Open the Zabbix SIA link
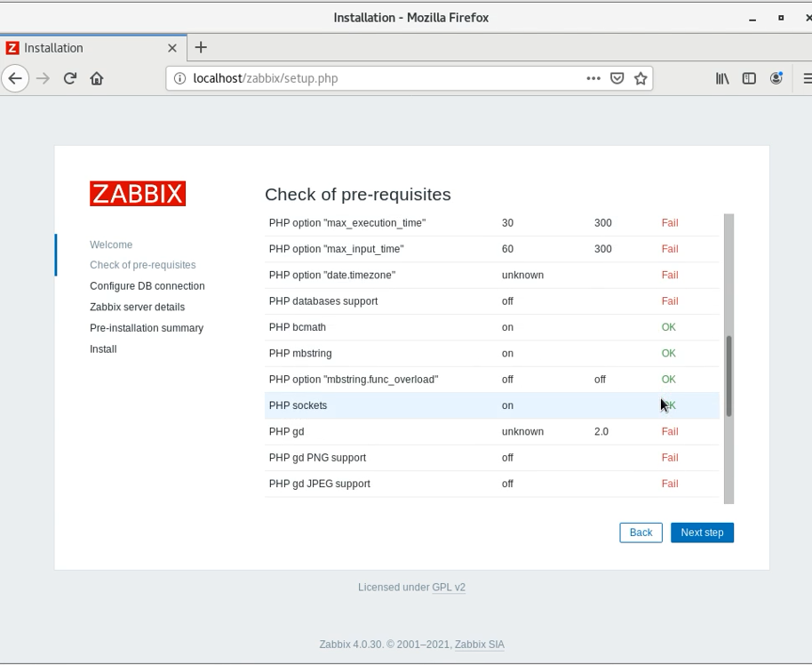The height and width of the screenshot is (665, 812). coord(479,645)
